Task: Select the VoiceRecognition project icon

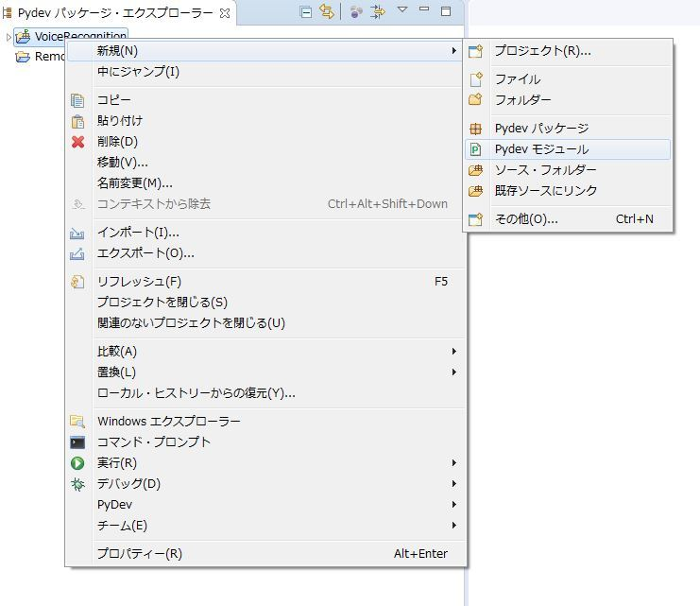Action: click(23, 37)
